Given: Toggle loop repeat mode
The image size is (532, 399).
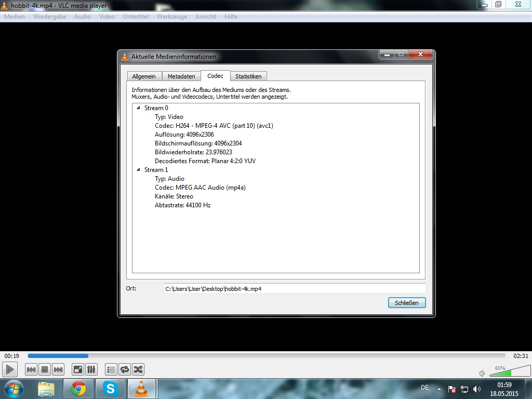Looking at the screenshot, I should coord(125,369).
